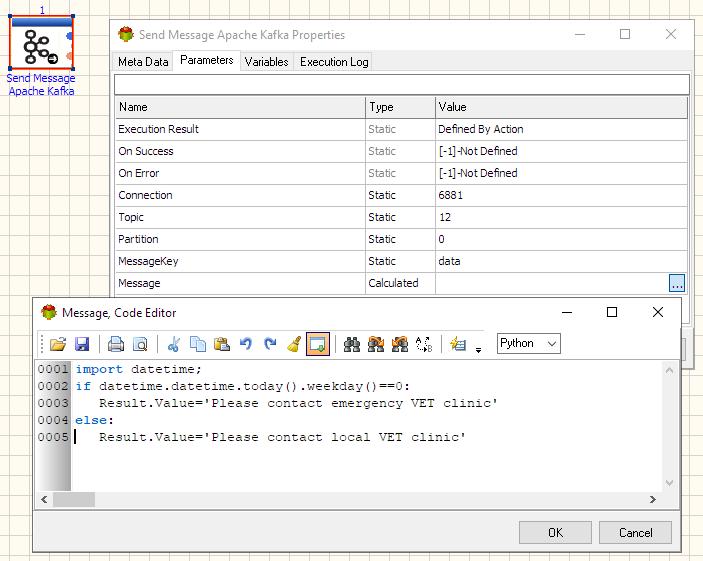The height and width of the screenshot is (561, 703).
Task: Toggle the highlighted window toolbar icon
Action: (x=318, y=344)
